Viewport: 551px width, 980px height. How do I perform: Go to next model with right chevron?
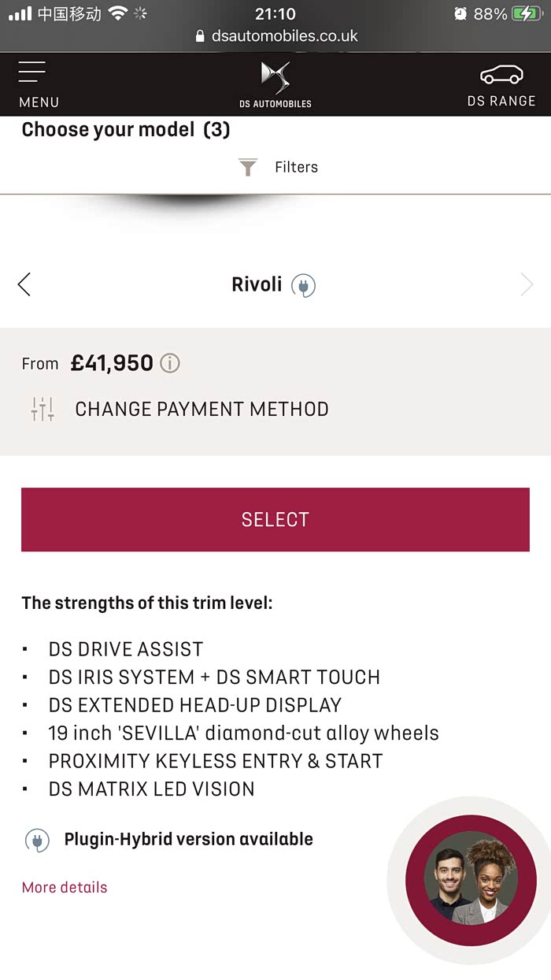coord(527,284)
